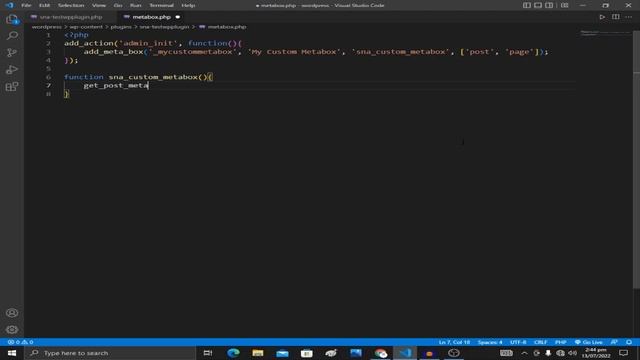Screen dimensions: 640x360
Task: Open the Run menu
Action: tap(136, 5)
